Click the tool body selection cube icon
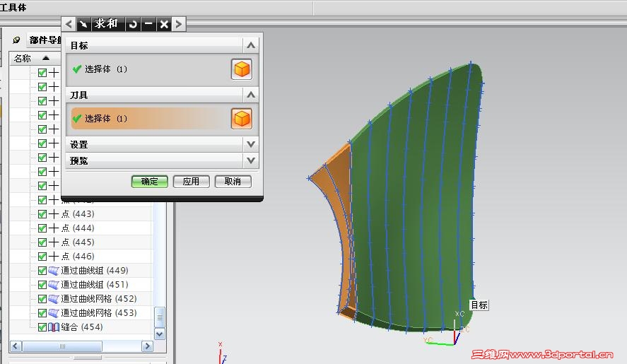 242,119
